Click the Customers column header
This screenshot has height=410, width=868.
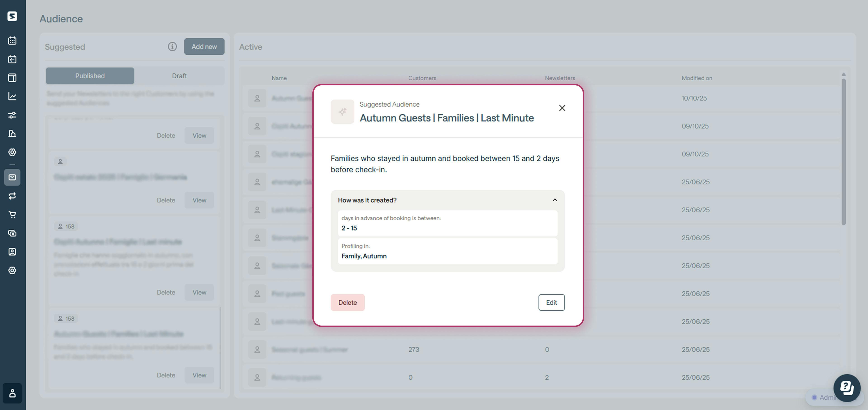pos(422,78)
